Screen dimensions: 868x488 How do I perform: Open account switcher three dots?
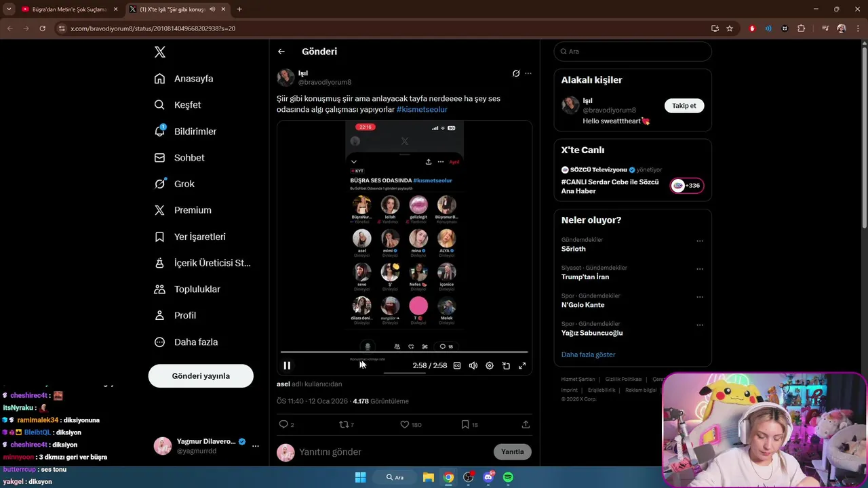(256, 446)
